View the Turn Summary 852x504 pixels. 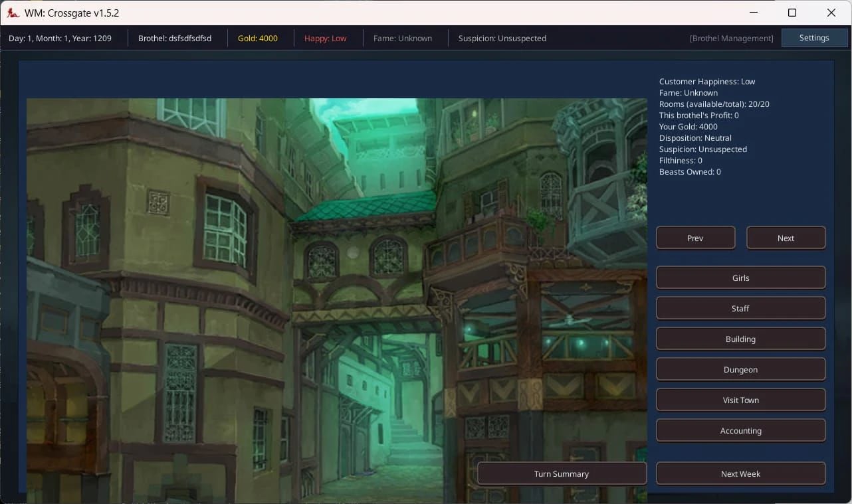pyautogui.click(x=562, y=473)
